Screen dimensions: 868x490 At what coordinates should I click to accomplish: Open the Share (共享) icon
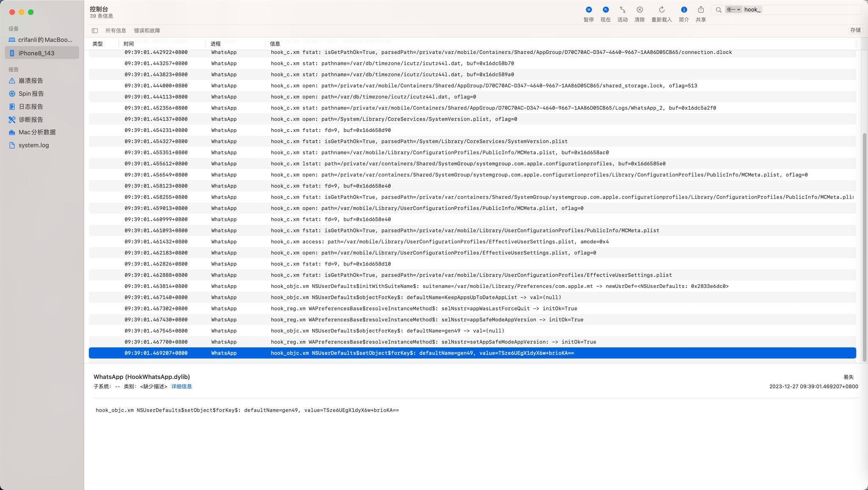tap(701, 10)
